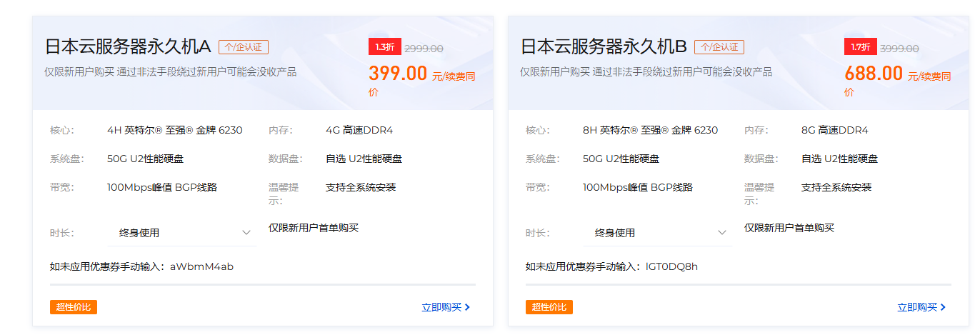Click the 日本云服务器永久机A title
This screenshot has width=980, height=335.
[x=128, y=47]
